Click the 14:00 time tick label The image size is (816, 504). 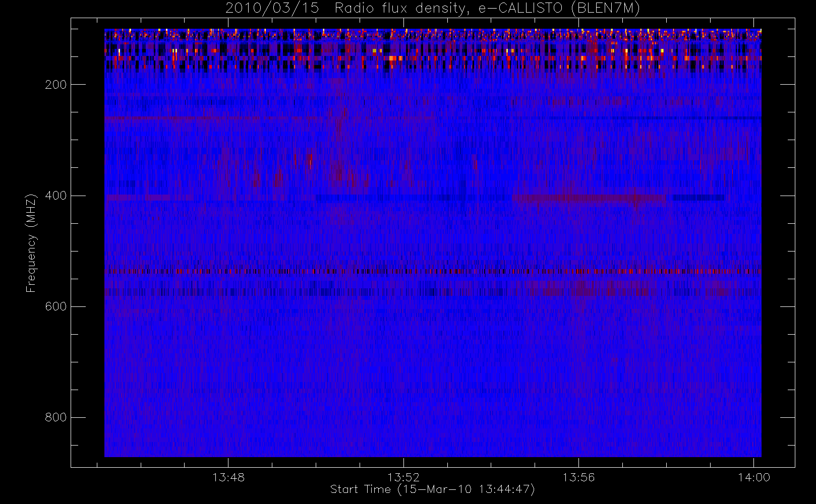pyautogui.click(x=754, y=477)
